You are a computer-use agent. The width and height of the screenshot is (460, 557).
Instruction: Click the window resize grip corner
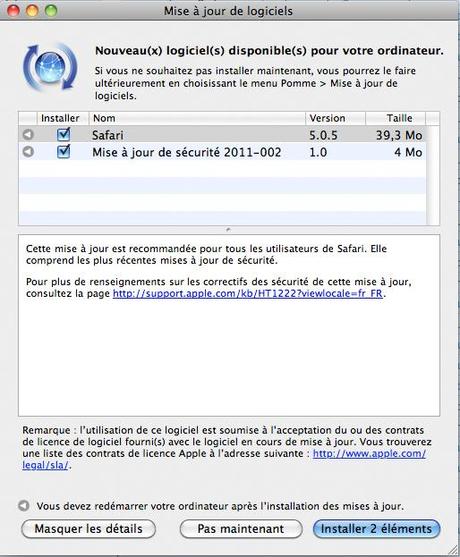coord(452,550)
